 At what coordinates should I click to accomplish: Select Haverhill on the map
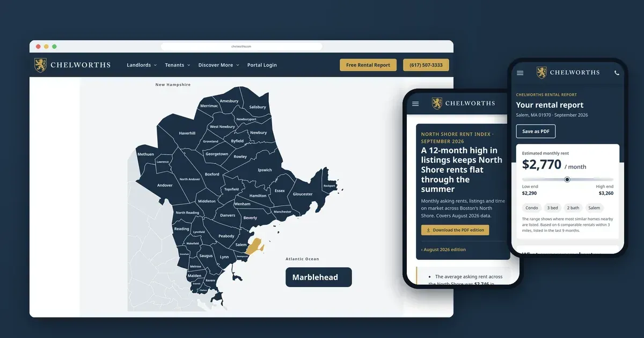pos(187,133)
